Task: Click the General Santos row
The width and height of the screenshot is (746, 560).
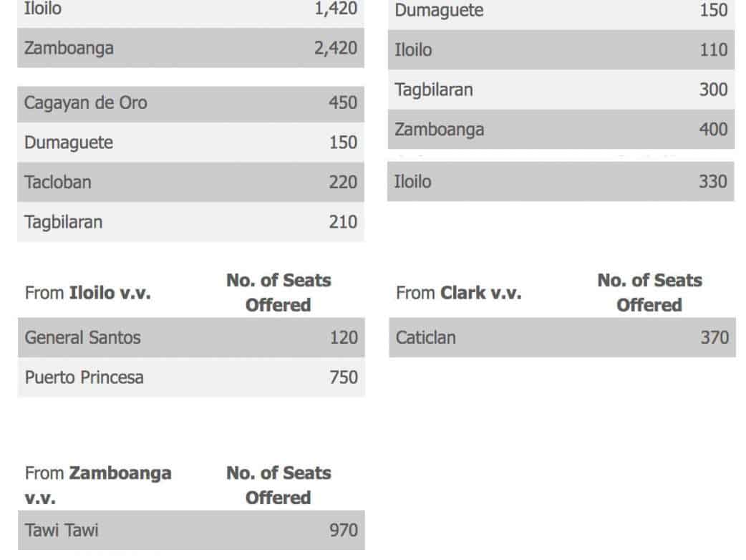Action: point(190,337)
